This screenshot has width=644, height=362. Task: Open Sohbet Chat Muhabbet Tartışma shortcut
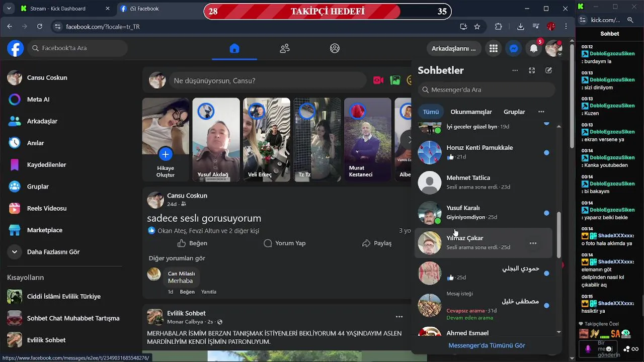point(64,318)
